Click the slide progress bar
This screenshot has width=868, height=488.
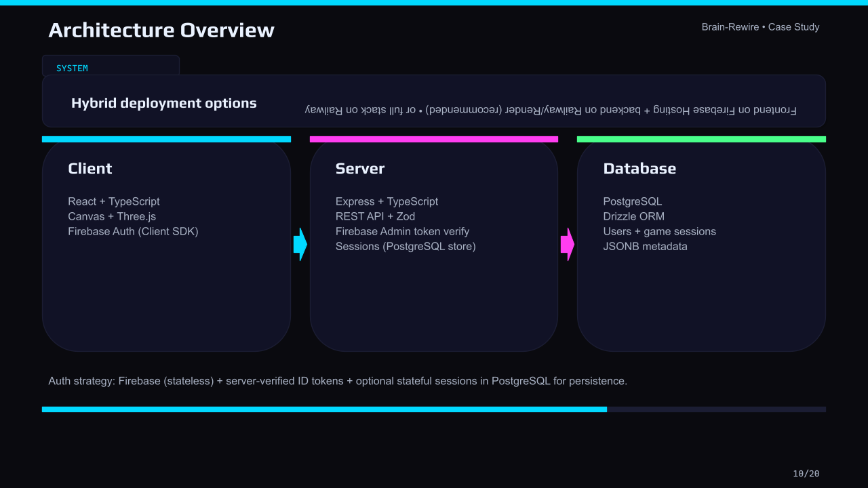click(x=434, y=409)
